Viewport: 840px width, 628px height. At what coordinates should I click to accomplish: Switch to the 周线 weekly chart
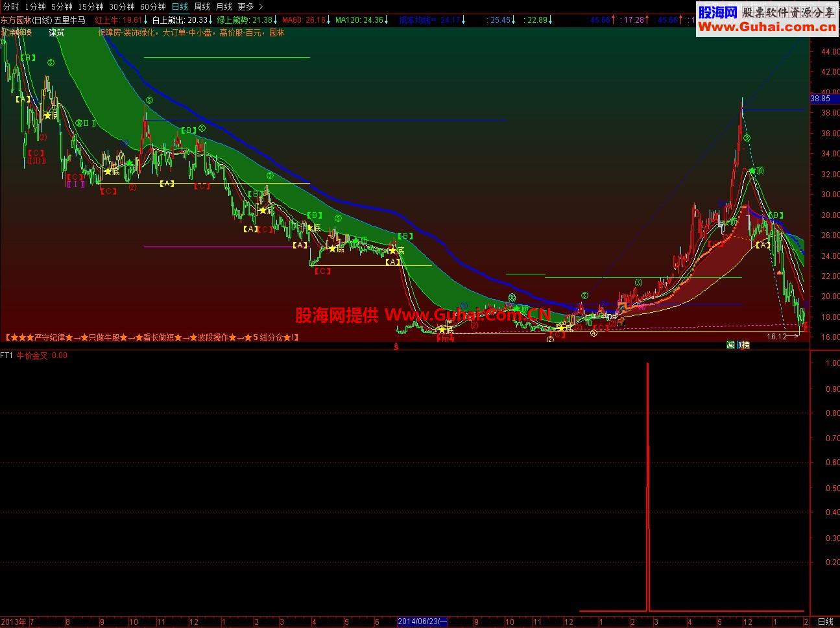coord(202,6)
